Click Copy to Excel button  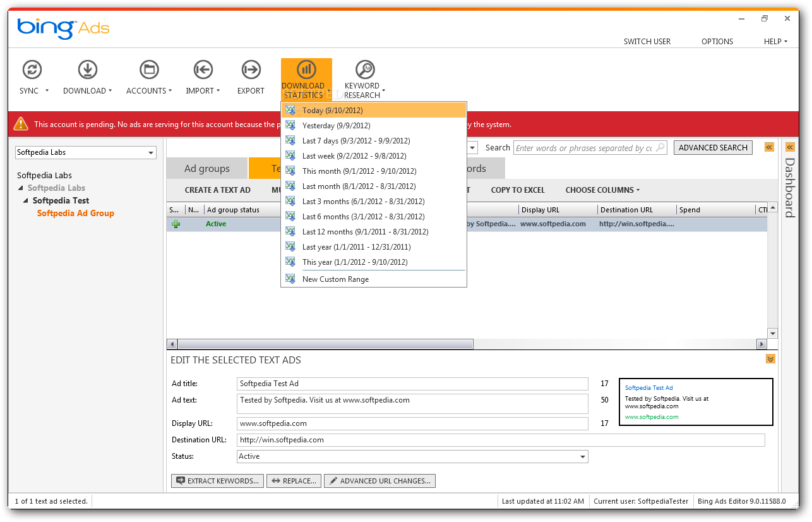coord(518,190)
